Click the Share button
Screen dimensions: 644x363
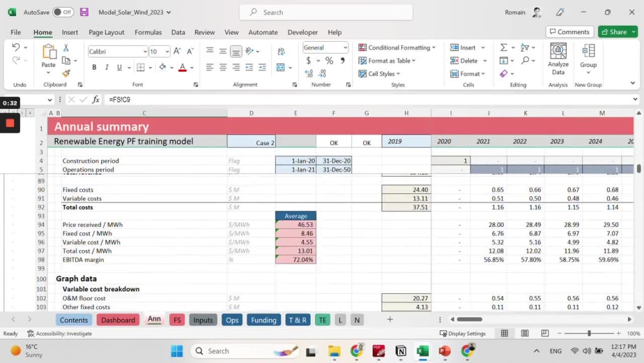point(614,32)
